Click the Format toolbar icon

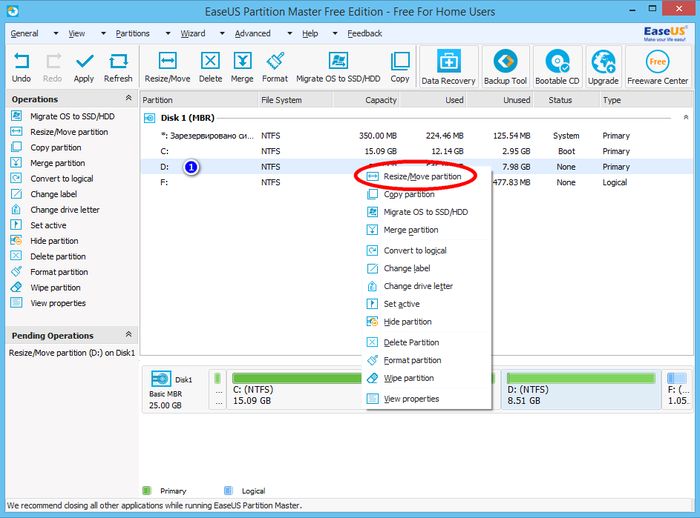point(275,67)
